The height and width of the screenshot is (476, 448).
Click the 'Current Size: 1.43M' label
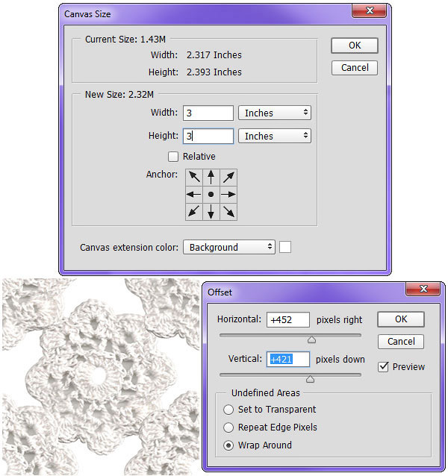[x=125, y=40]
